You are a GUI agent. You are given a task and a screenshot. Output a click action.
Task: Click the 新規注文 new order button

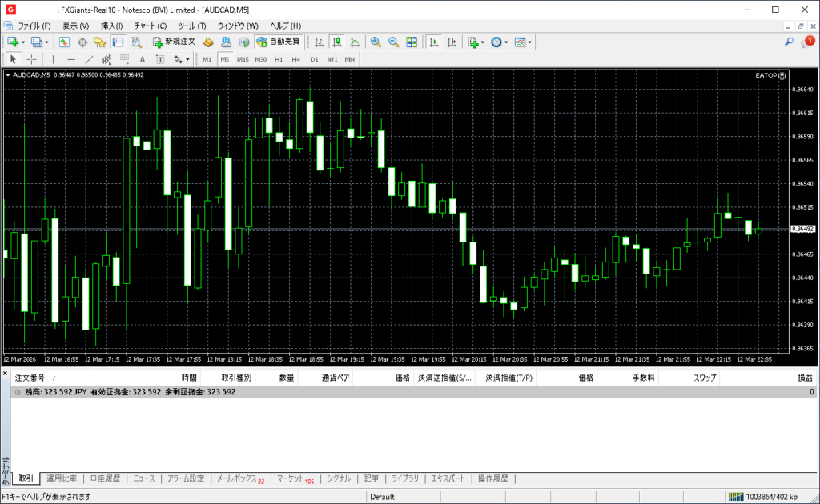click(x=174, y=42)
